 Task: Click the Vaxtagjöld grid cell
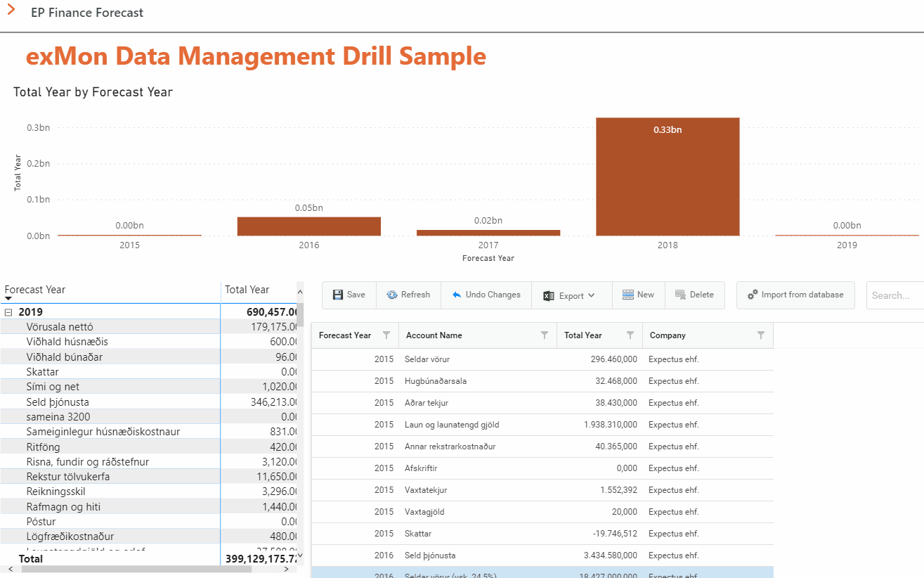[478, 512]
